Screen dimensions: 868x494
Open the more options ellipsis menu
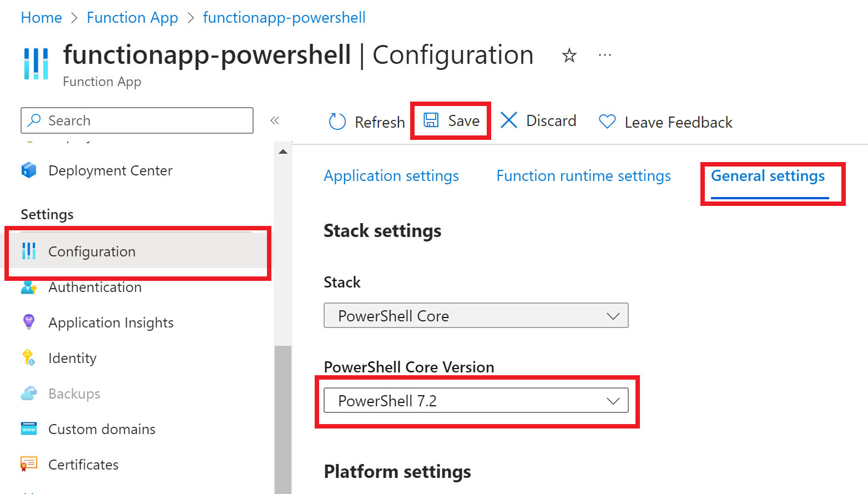[x=605, y=56]
